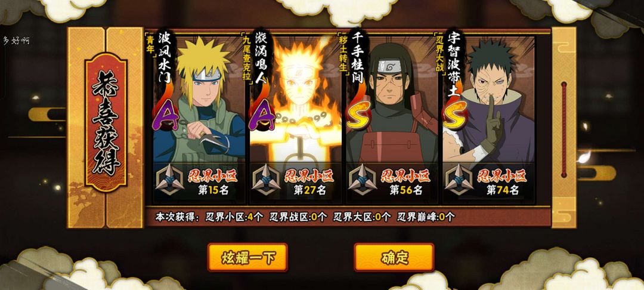The height and width of the screenshot is (290, 644).
Task: Click the 炫耀一下 share button
Action: pyautogui.click(x=247, y=258)
